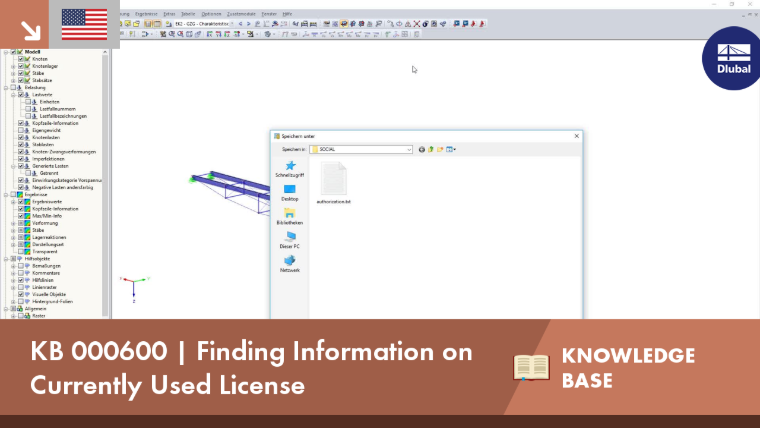Create new folder icon in dialog
760x428 pixels.
440,149
